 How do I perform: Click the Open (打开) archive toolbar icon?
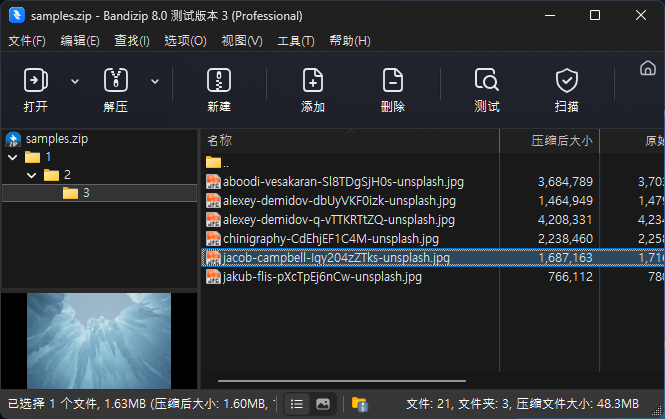click(x=36, y=81)
